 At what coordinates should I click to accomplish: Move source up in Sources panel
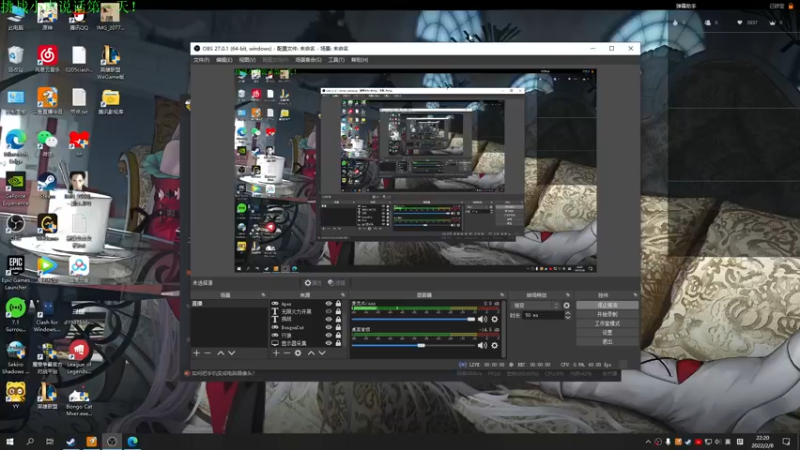click(311, 353)
